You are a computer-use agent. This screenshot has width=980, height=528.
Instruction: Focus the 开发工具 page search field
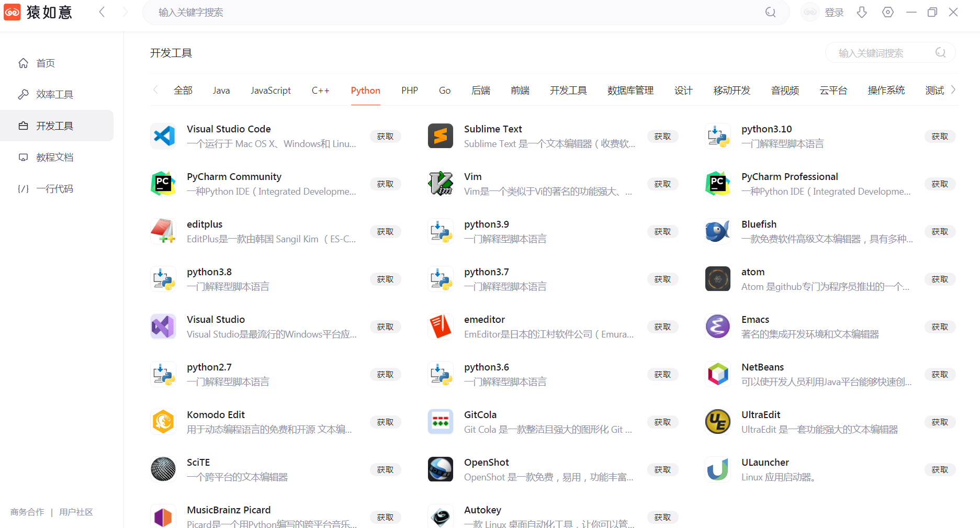point(891,53)
